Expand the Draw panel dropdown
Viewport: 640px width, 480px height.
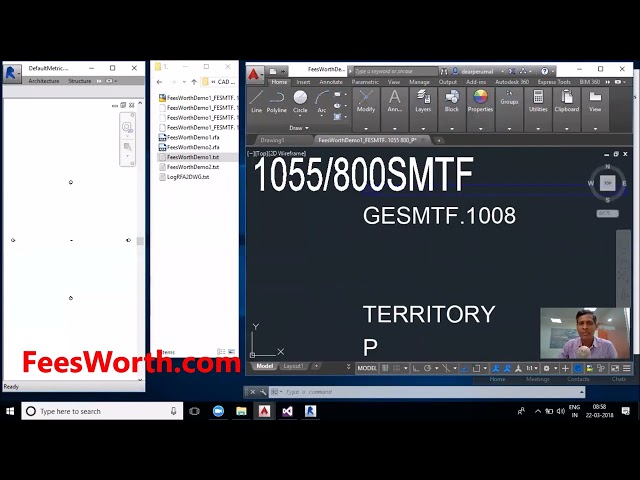299,128
